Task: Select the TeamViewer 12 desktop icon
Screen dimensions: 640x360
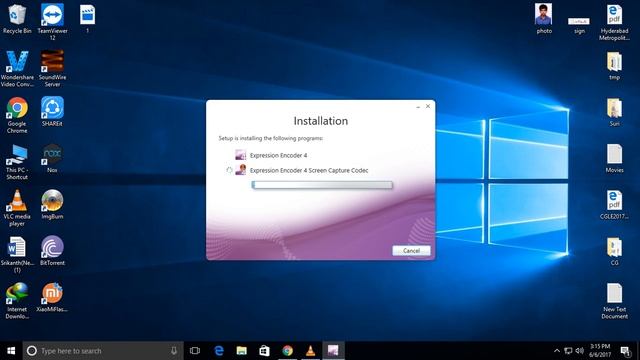Action: [x=52, y=21]
